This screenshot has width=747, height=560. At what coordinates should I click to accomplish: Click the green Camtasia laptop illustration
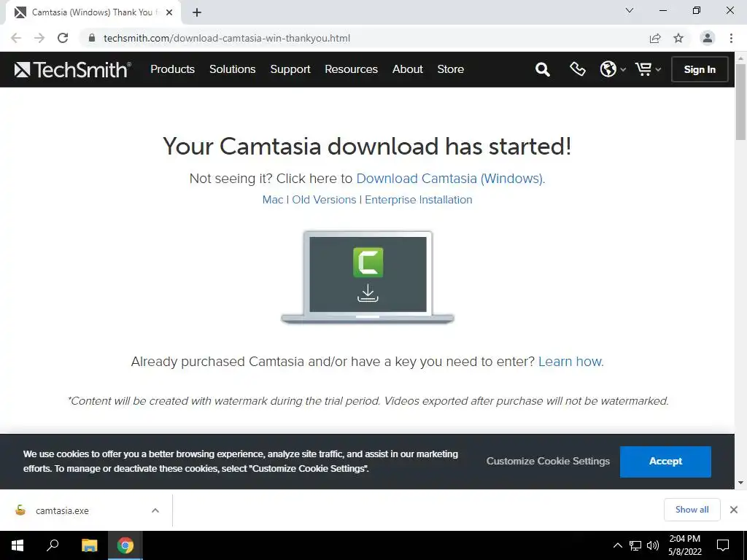[x=368, y=278]
